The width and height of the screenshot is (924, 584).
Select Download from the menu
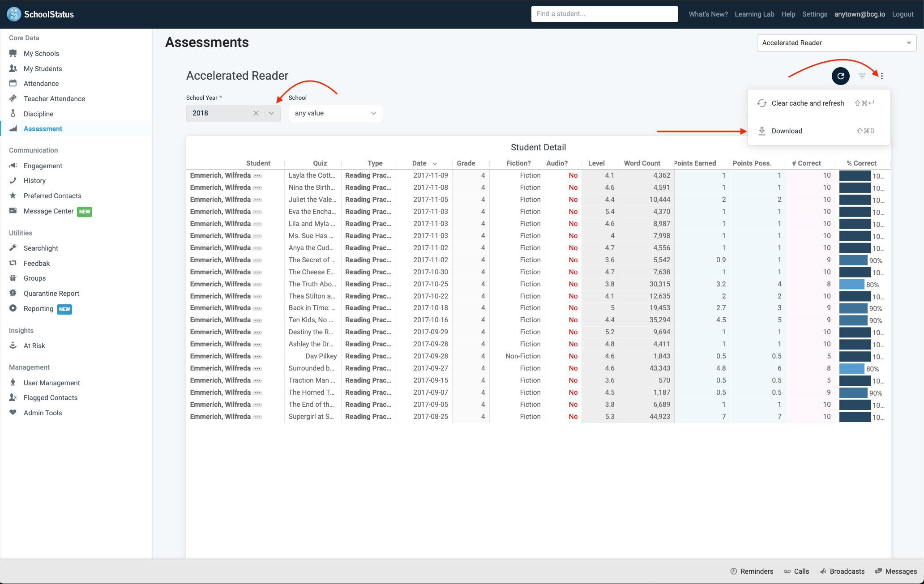(819, 131)
